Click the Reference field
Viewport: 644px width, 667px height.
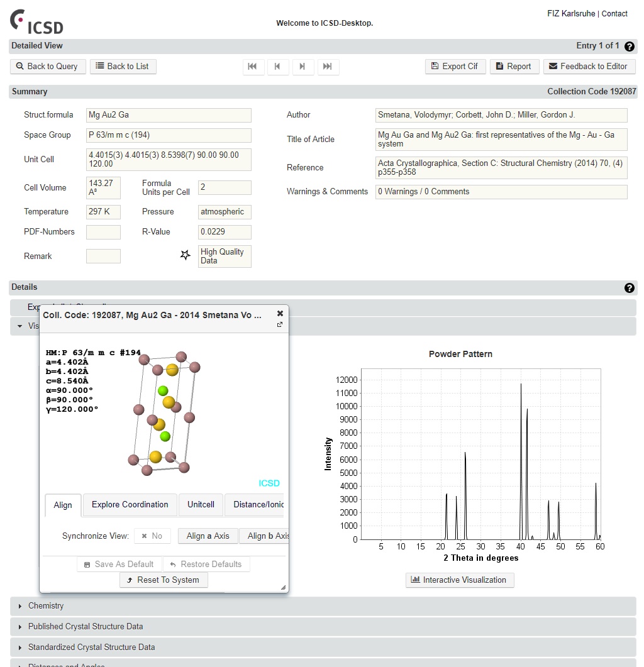(501, 168)
